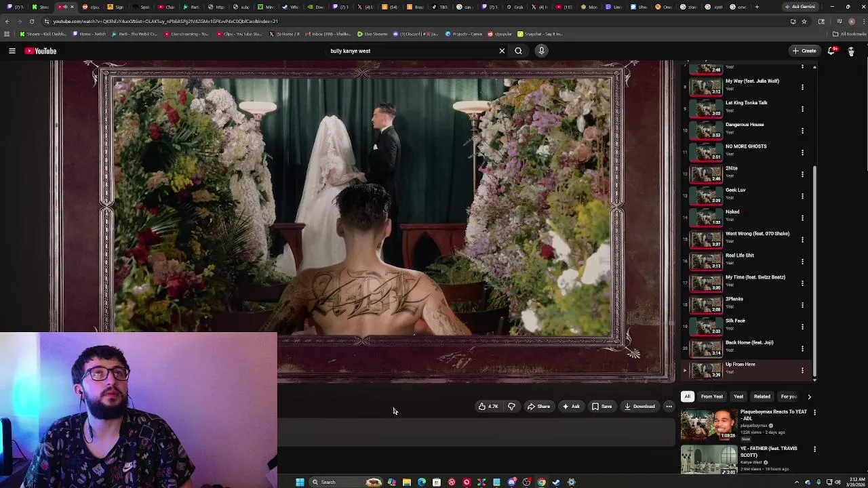Open options menu for Naked

coord(802,218)
